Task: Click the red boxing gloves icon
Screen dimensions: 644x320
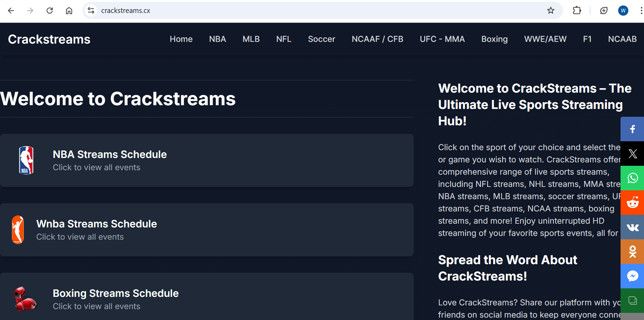Action: 25,299
